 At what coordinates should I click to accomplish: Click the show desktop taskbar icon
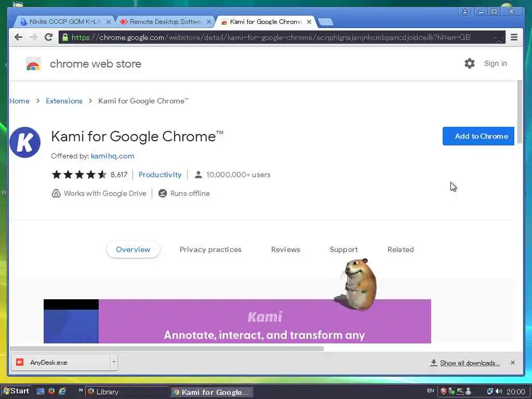click(x=41, y=391)
